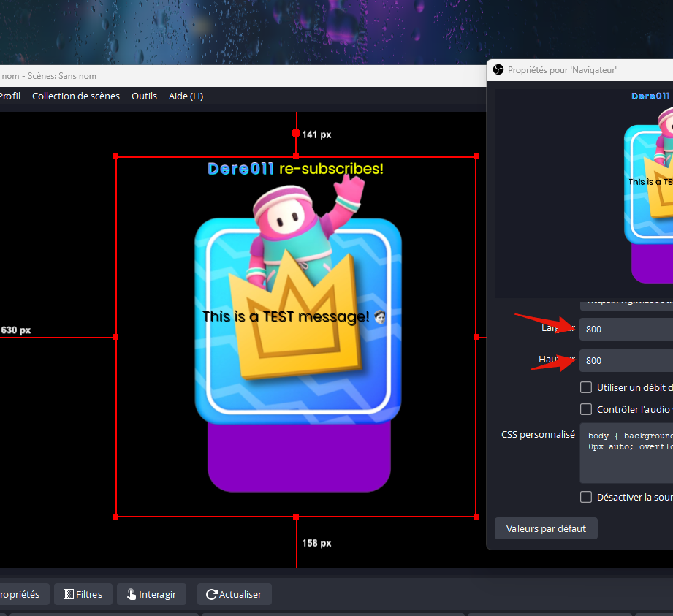Click OBS logo in Propriétés title bar
This screenshot has height=616, width=673.
(x=498, y=69)
